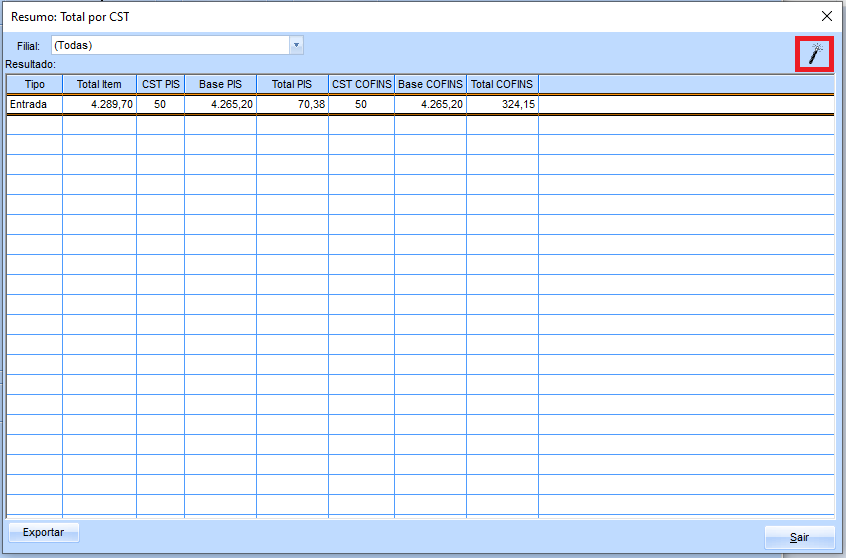Select the 4.265,20 cell under Base COFINS
846x558 pixels.
pyautogui.click(x=430, y=104)
